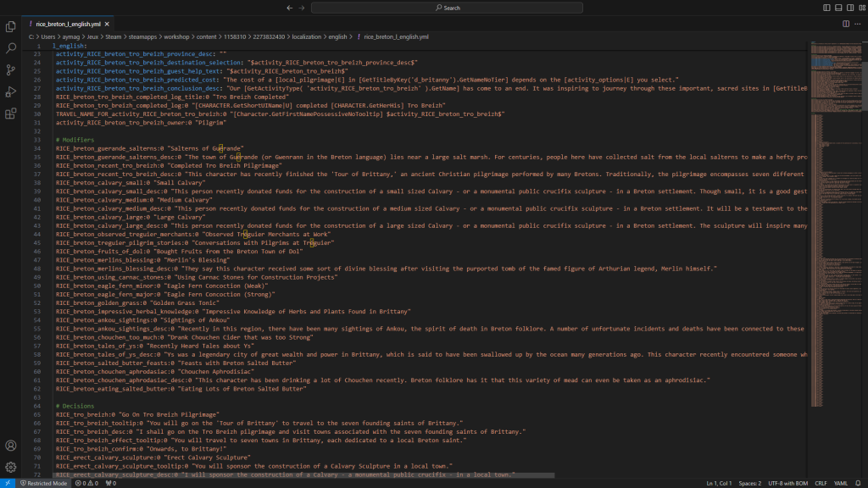Change the YAML language mode selector
Image resolution: width=868 pixels, height=488 pixels.
841,483
